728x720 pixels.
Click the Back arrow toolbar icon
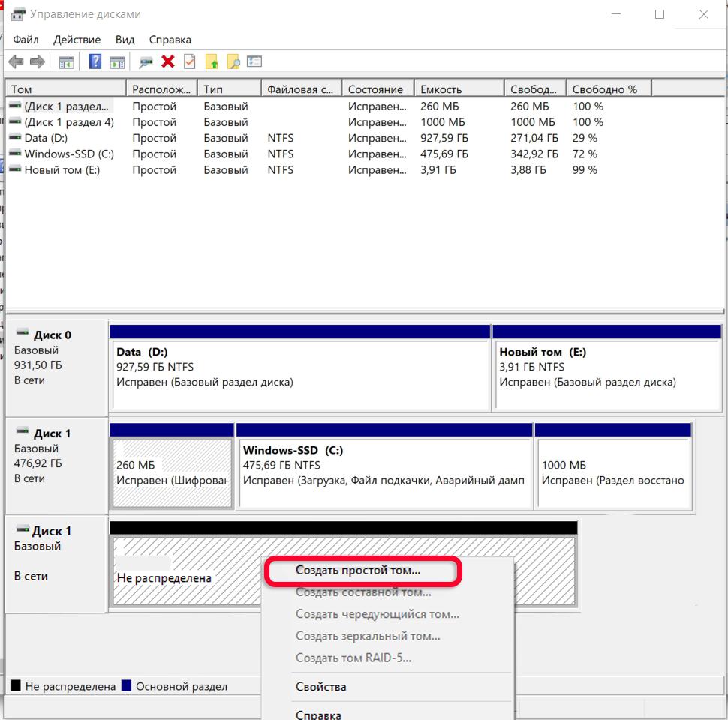(x=16, y=61)
